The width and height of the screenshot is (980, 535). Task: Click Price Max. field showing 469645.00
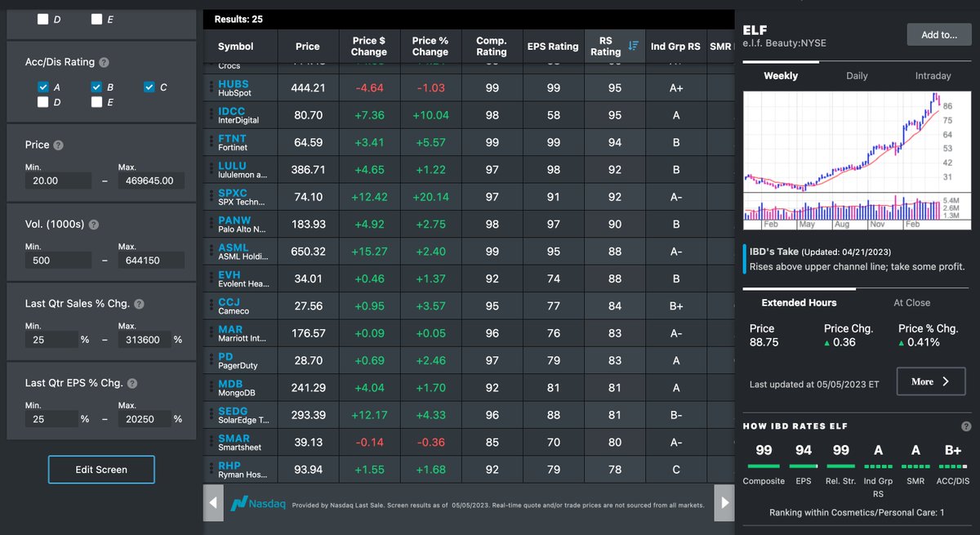coord(151,181)
